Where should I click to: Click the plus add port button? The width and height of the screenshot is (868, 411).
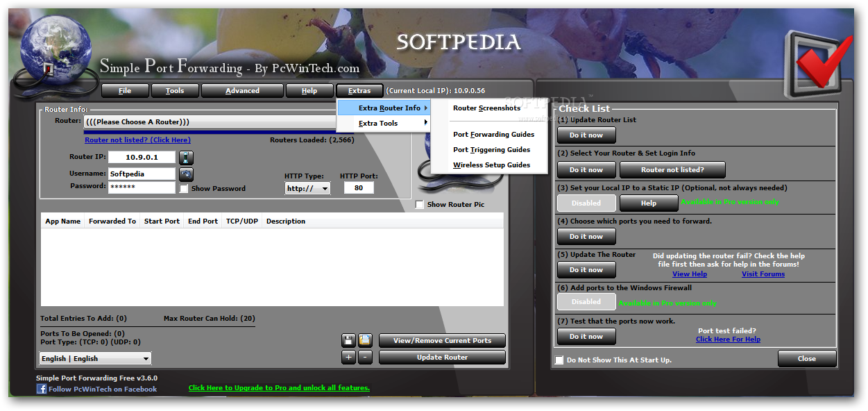pyautogui.click(x=348, y=358)
